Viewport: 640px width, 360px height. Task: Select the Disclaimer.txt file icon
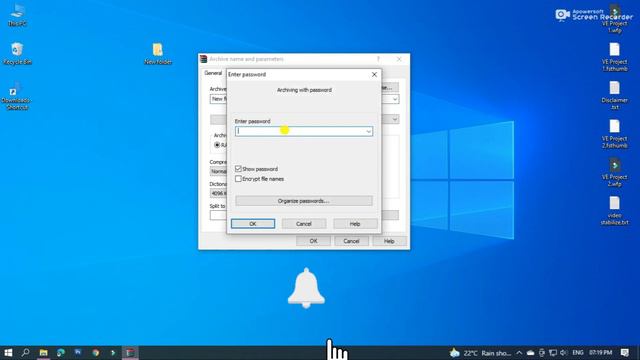(614, 96)
